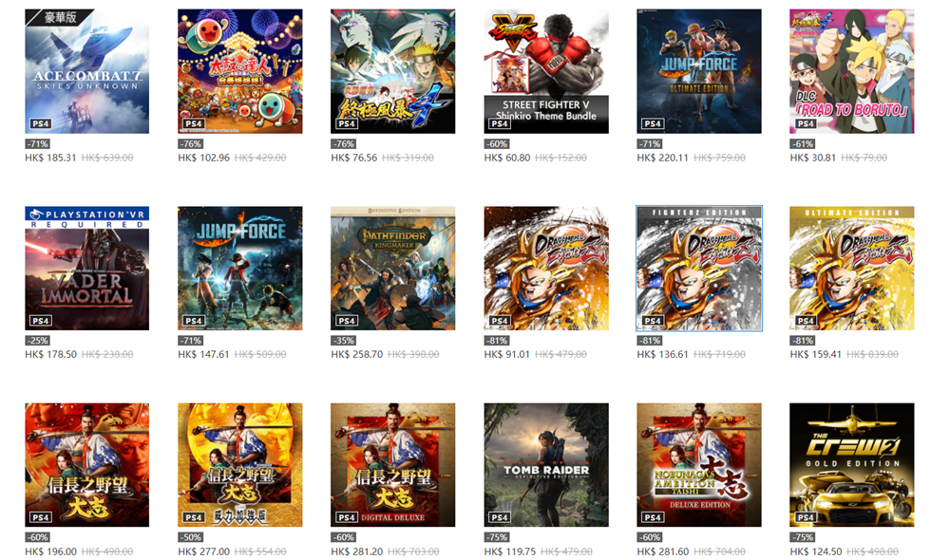This screenshot has height=560, width=950.
Task: Select the base Dragon Ball FighterZ cover
Action: click(546, 269)
